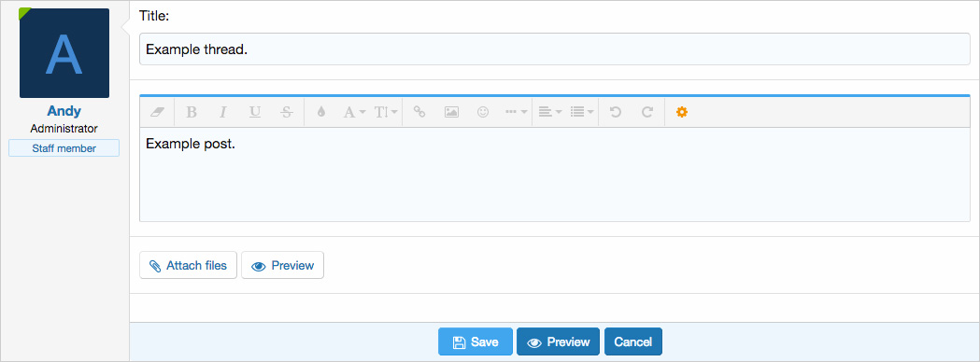
Task: Toggle underline formatting
Action: [254, 112]
